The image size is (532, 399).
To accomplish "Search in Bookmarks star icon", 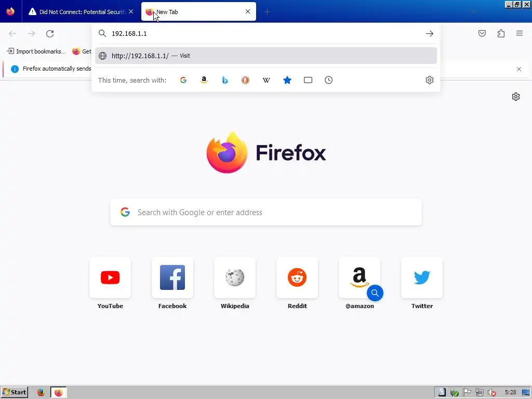I will point(287,80).
